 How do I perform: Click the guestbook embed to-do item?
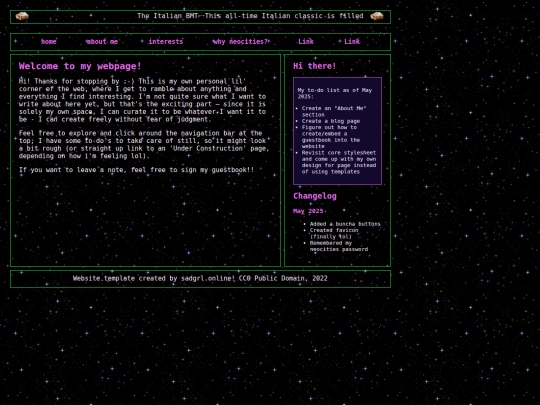point(331,137)
